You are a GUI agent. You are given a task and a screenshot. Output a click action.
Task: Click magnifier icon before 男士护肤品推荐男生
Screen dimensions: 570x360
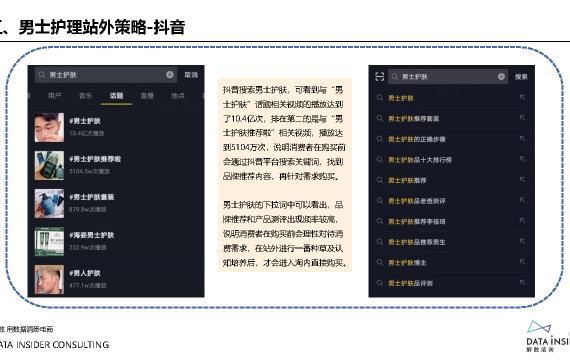tap(380, 241)
